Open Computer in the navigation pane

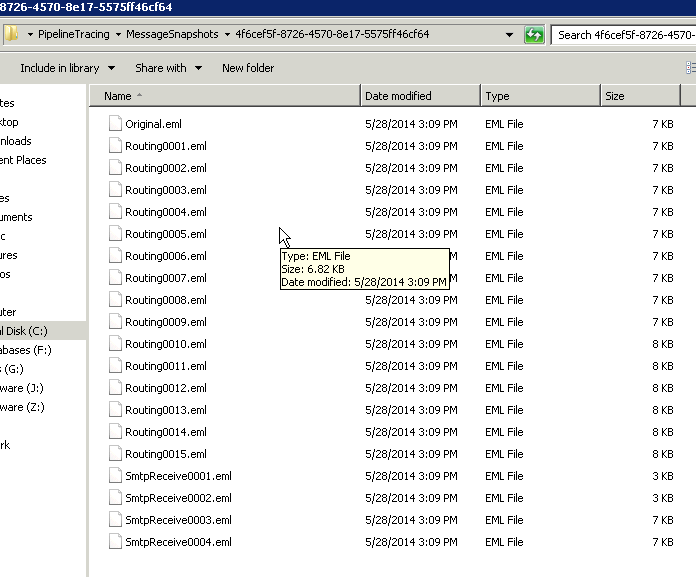(8, 312)
